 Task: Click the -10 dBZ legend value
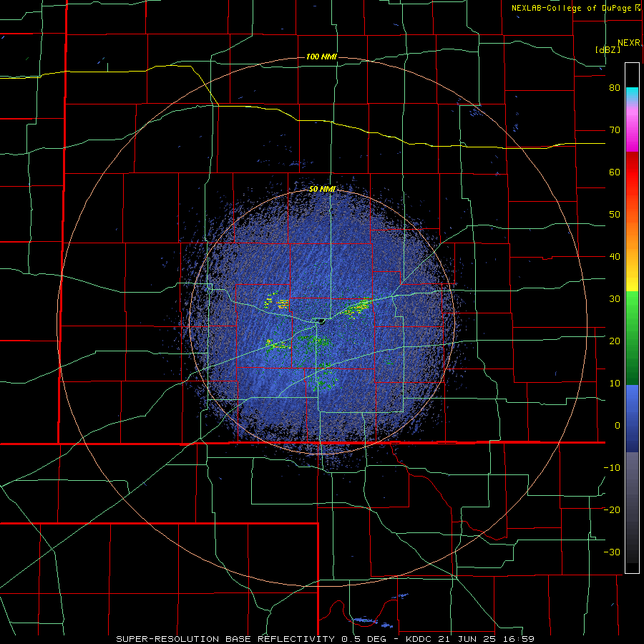click(612, 468)
